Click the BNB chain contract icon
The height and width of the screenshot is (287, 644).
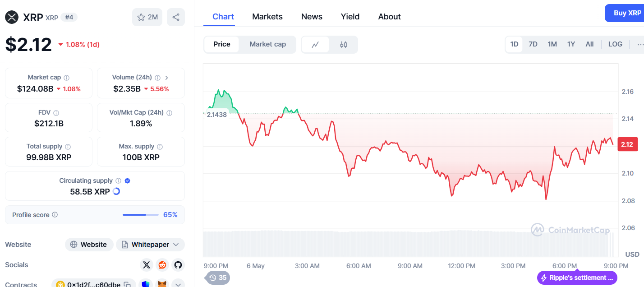click(60, 285)
